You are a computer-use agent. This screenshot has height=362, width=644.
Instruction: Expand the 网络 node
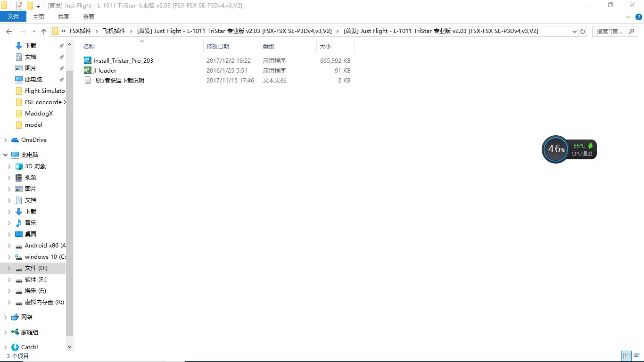coord(5,317)
